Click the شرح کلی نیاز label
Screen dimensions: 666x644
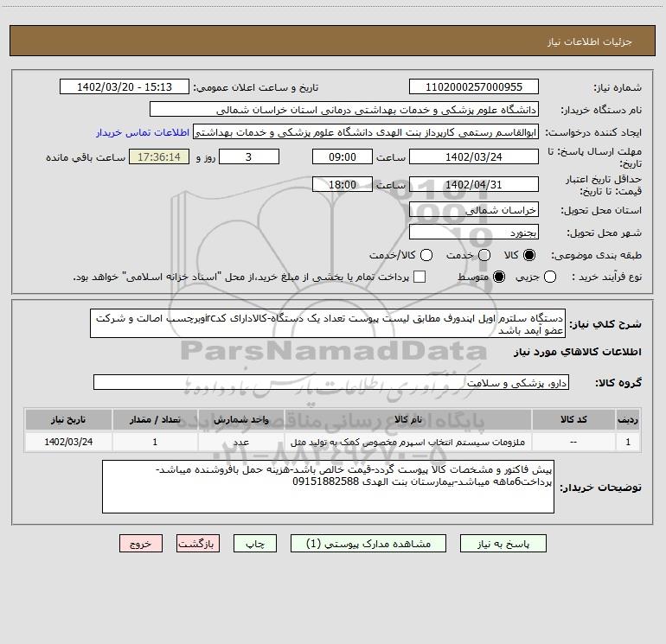pos(605,324)
